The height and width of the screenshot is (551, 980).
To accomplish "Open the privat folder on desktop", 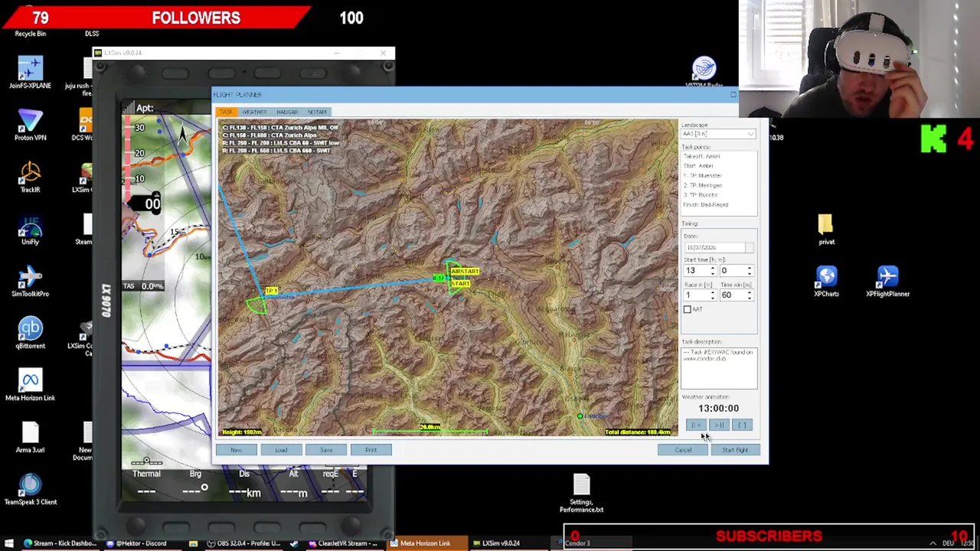I will click(x=826, y=229).
